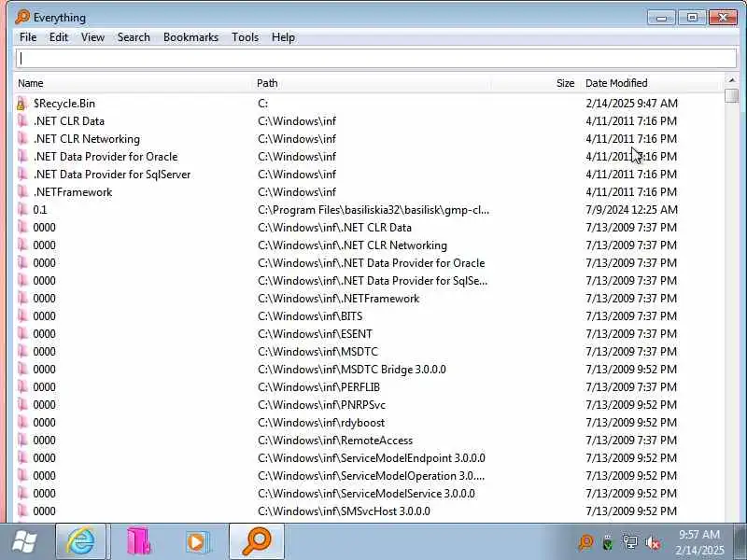Launch Internet Explorer from taskbar
Image resolution: width=747 pixels, height=560 pixels.
tap(80, 541)
